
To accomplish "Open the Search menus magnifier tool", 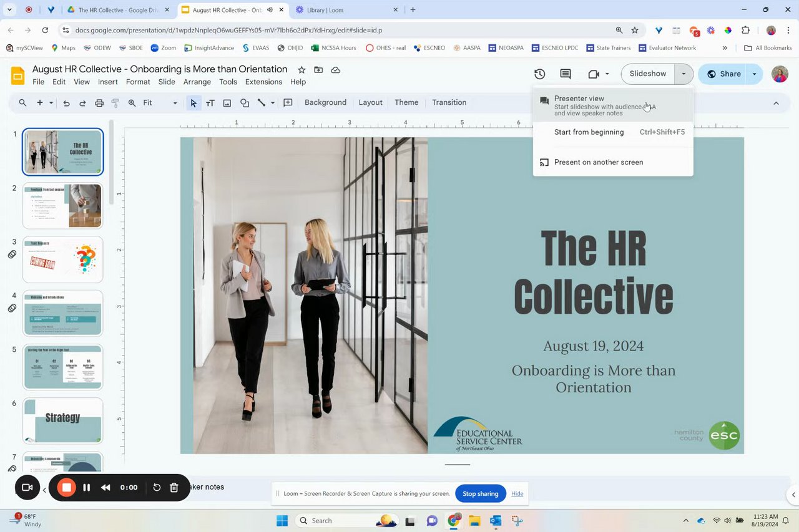I will point(23,103).
